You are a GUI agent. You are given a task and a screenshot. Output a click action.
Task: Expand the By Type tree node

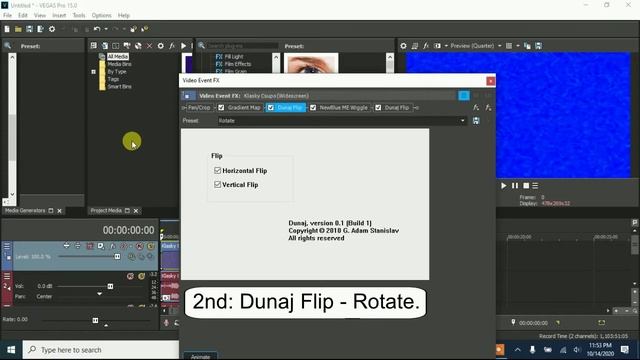93,72
